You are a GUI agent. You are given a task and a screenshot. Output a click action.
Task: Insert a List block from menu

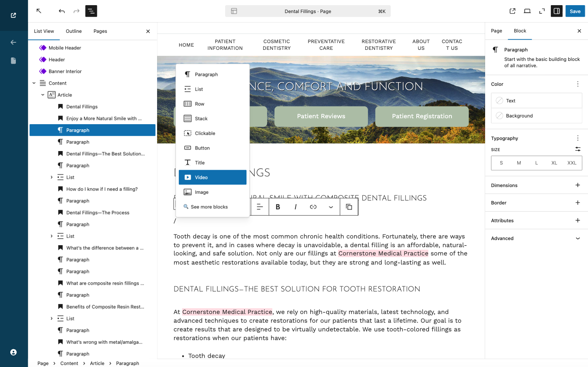click(212, 89)
